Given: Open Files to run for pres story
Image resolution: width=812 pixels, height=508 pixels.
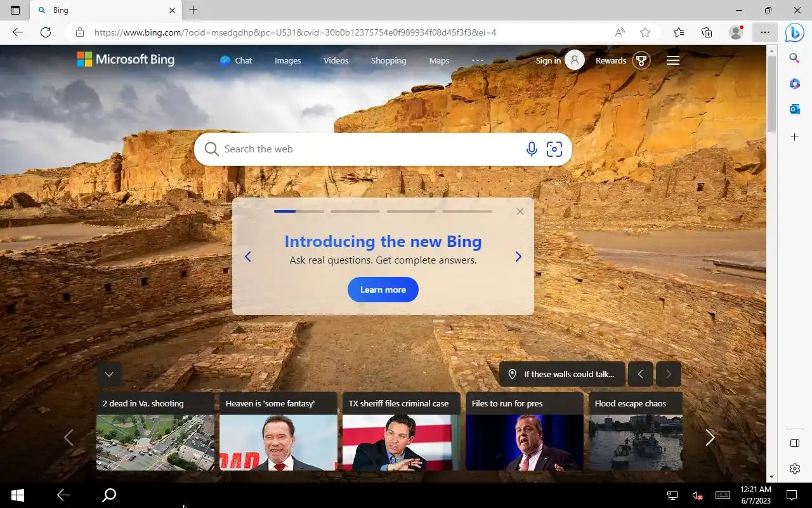Looking at the screenshot, I should click(x=525, y=431).
